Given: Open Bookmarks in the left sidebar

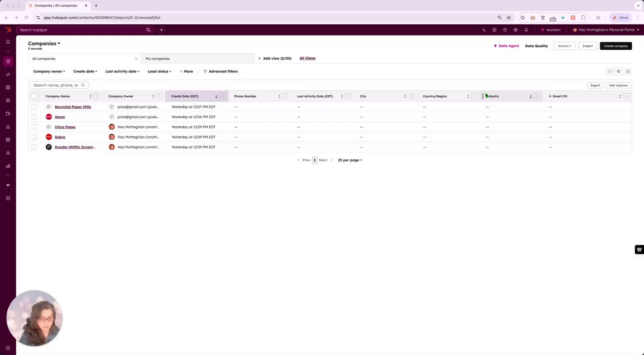Looking at the screenshot, I should [8, 42].
